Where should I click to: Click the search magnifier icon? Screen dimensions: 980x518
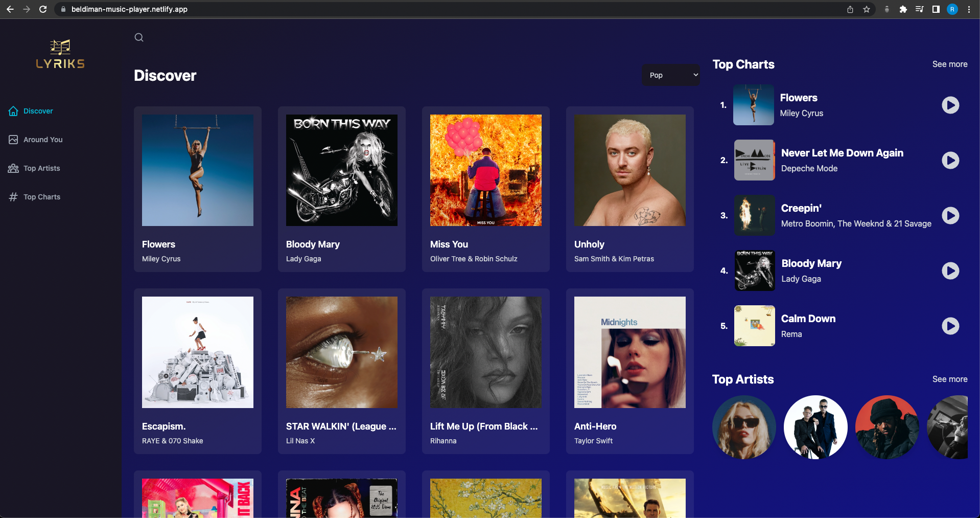(139, 37)
